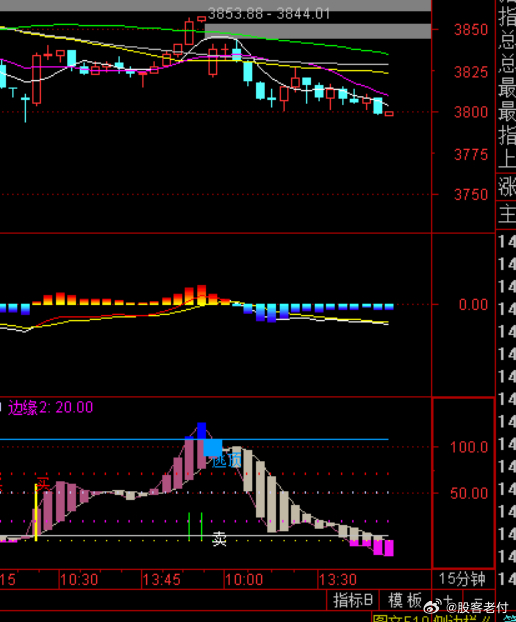Click the 3825 price axis label
This screenshot has height=622, width=516.
pos(471,72)
